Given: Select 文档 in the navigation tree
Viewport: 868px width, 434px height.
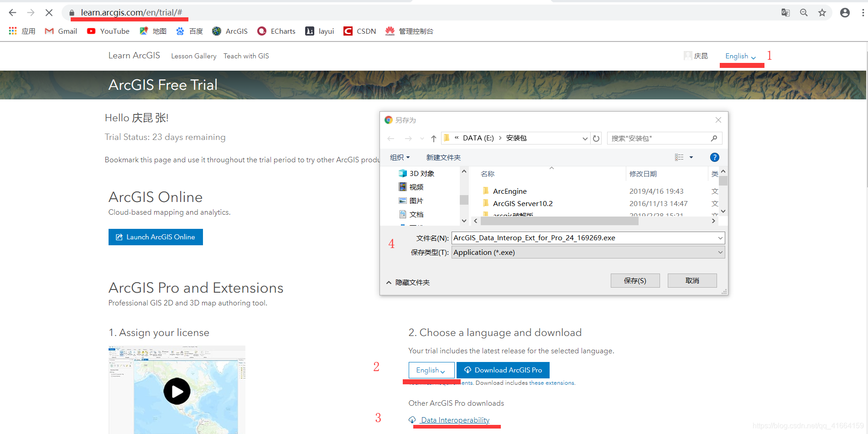Looking at the screenshot, I should click(411, 214).
